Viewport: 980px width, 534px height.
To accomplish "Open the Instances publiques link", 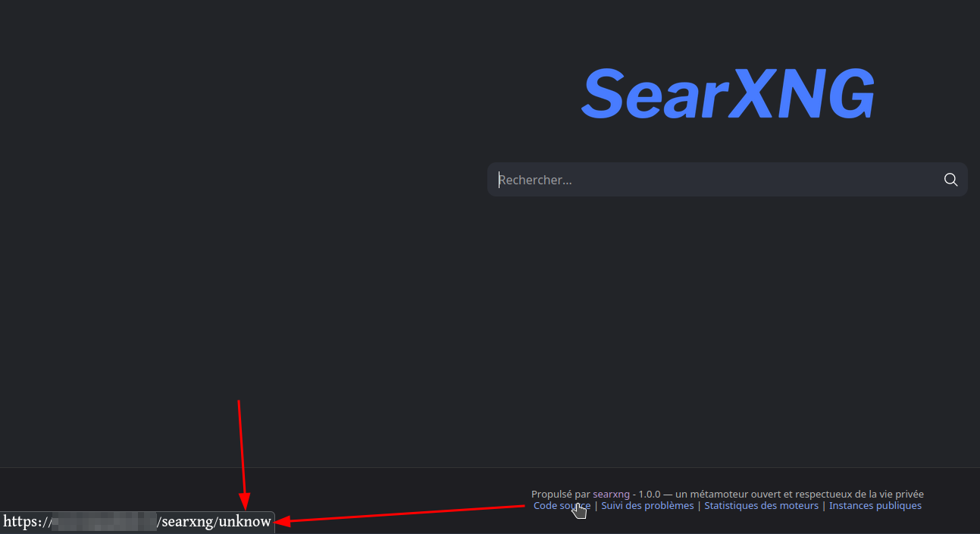I will pos(875,506).
